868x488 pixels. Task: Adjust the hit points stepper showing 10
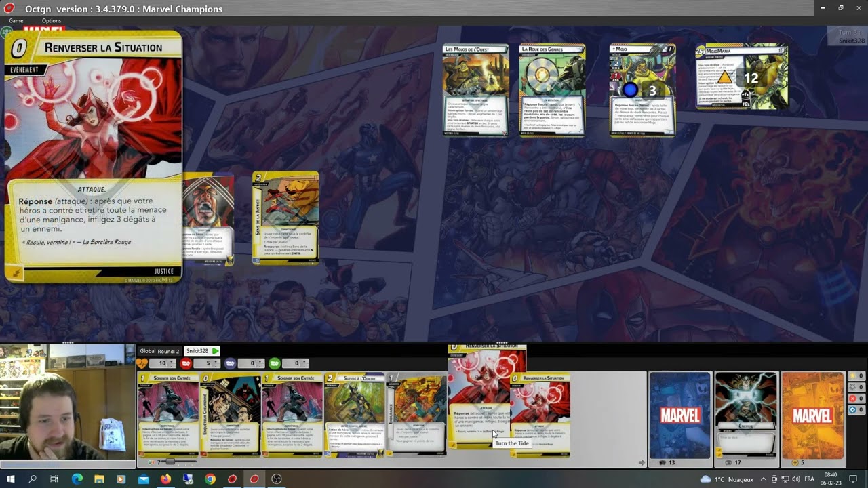click(163, 363)
